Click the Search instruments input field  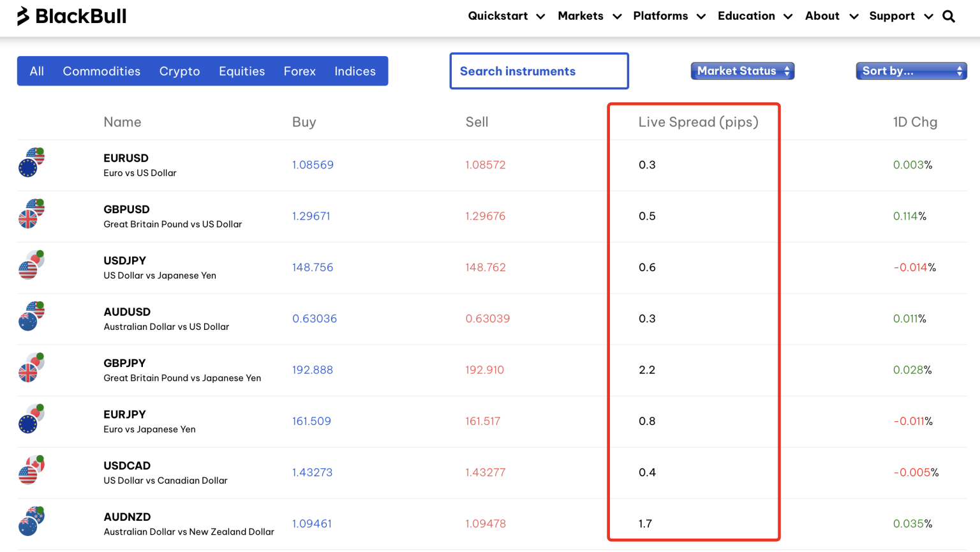[539, 71]
